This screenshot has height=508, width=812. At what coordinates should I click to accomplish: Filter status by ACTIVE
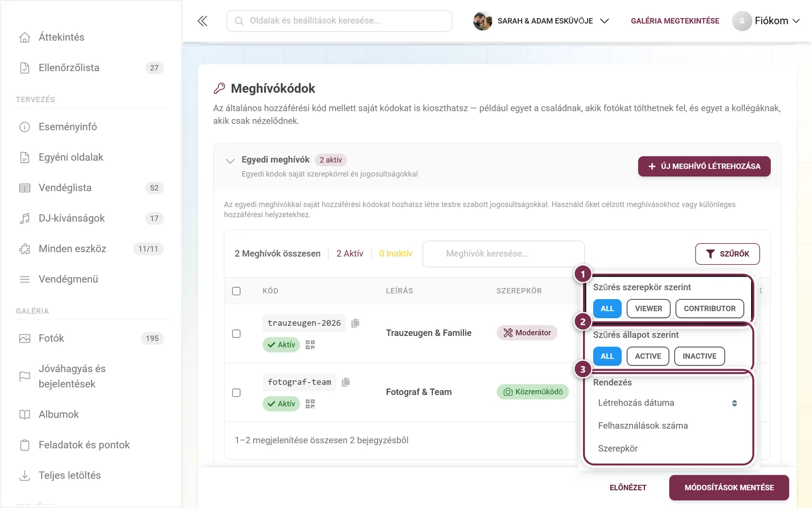(648, 356)
